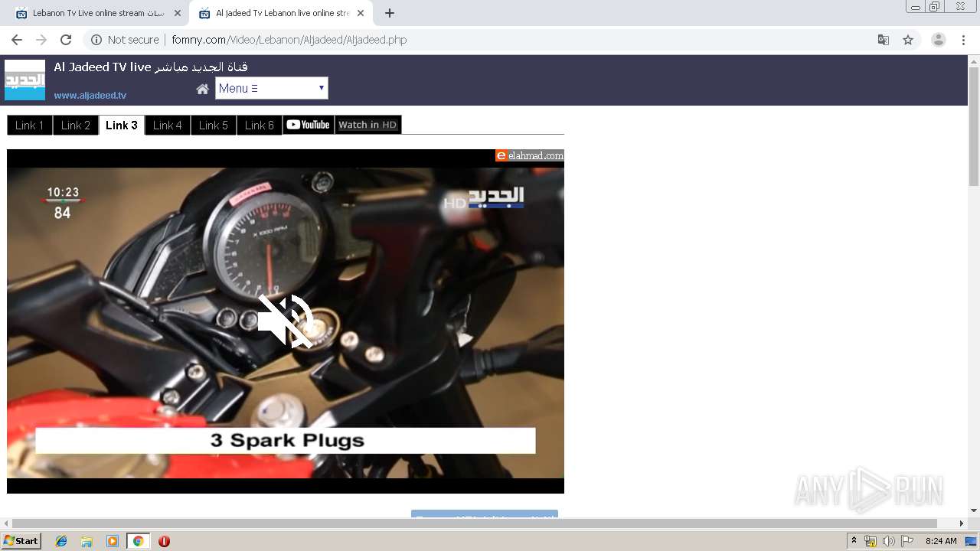Open the Menu dropdown
This screenshot has width=980, height=551.
click(272, 88)
